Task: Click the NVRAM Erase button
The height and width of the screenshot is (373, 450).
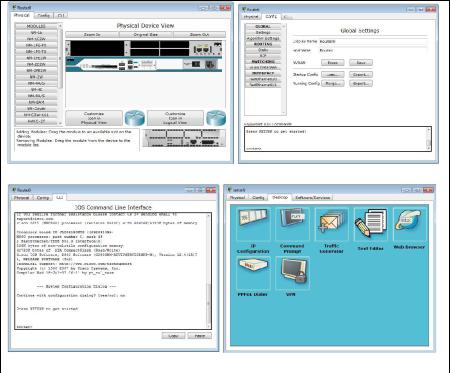Action: [x=333, y=63]
